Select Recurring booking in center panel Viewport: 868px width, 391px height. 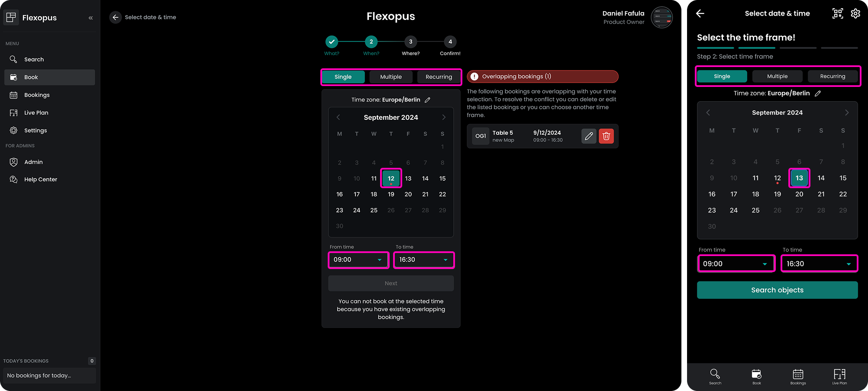(x=438, y=77)
